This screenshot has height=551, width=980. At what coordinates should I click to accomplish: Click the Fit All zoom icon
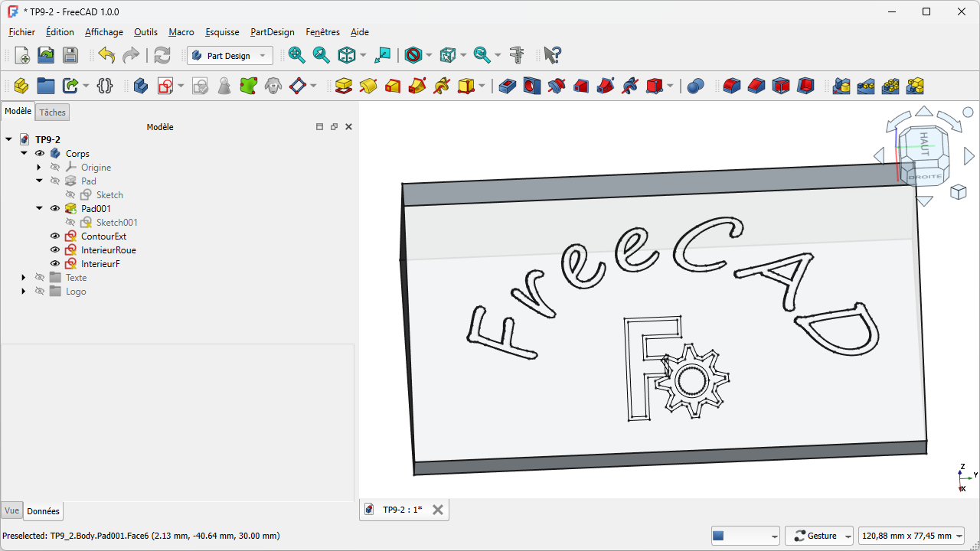tap(296, 55)
